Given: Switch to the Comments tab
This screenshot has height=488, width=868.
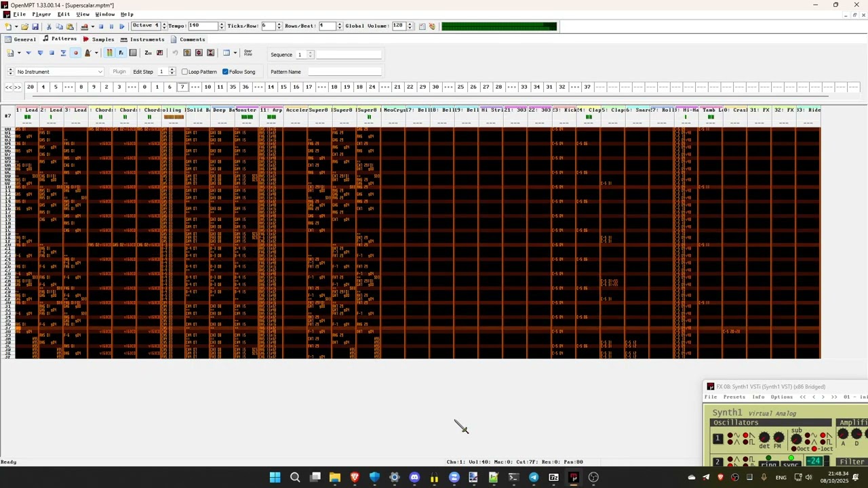Looking at the screenshot, I should click(x=188, y=39).
